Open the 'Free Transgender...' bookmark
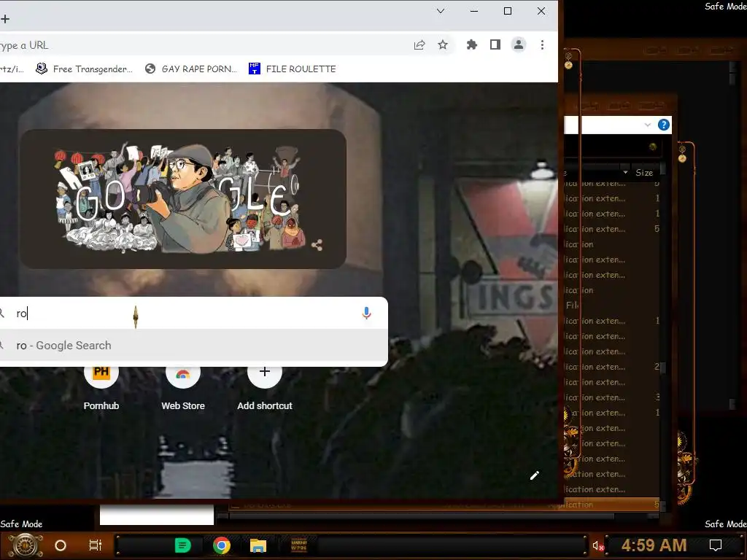This screenshot has height=560, width=747. click(x=85, y=69)
